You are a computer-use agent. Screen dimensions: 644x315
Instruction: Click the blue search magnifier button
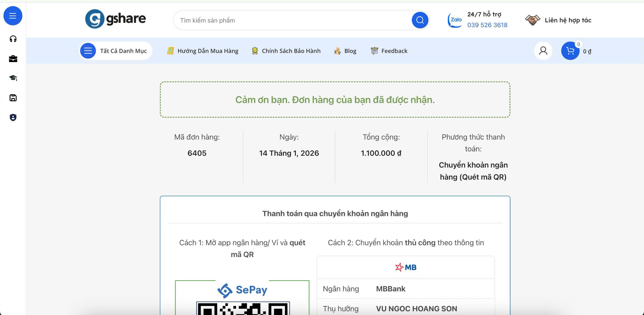click(x=420, y=20)
